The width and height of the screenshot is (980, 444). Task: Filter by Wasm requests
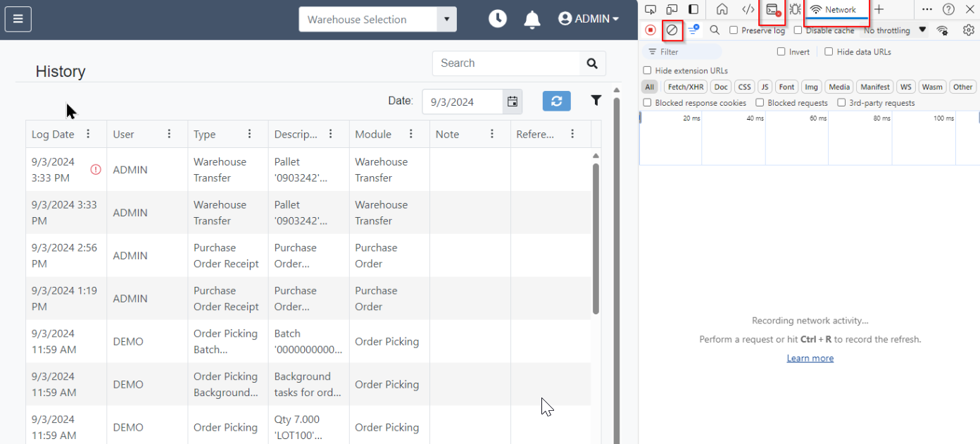[932, 87]
